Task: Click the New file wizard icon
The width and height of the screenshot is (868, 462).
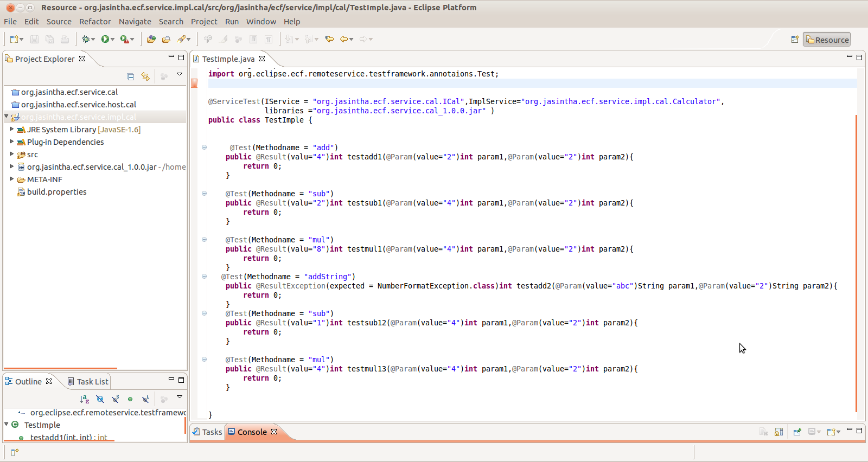Action: 14,39
